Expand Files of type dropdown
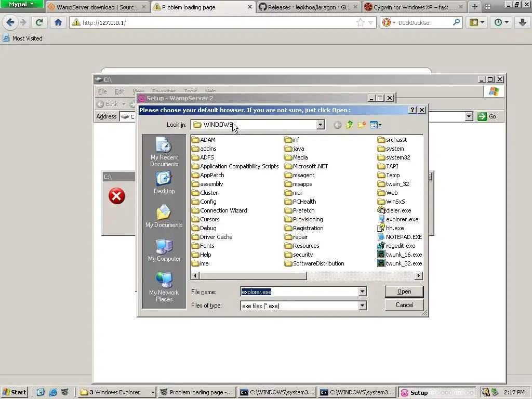Image resolution: width=532 pixels, height=399 pixels. (x=362, y=305)
